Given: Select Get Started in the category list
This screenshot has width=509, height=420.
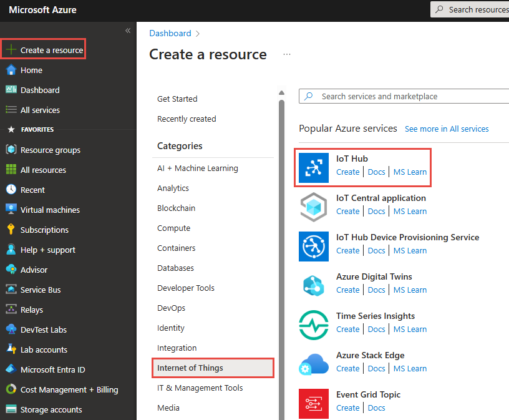Looking at the screenshot, I should coord(177,99).
